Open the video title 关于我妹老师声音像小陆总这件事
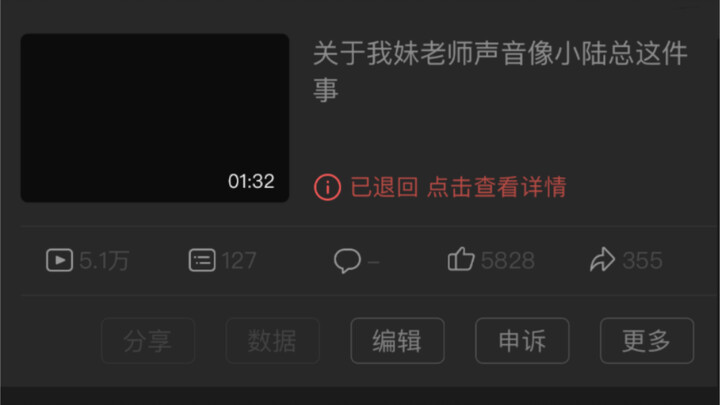Image resolution: width=720 pixels, height=405 pixels. coord(501,72)
